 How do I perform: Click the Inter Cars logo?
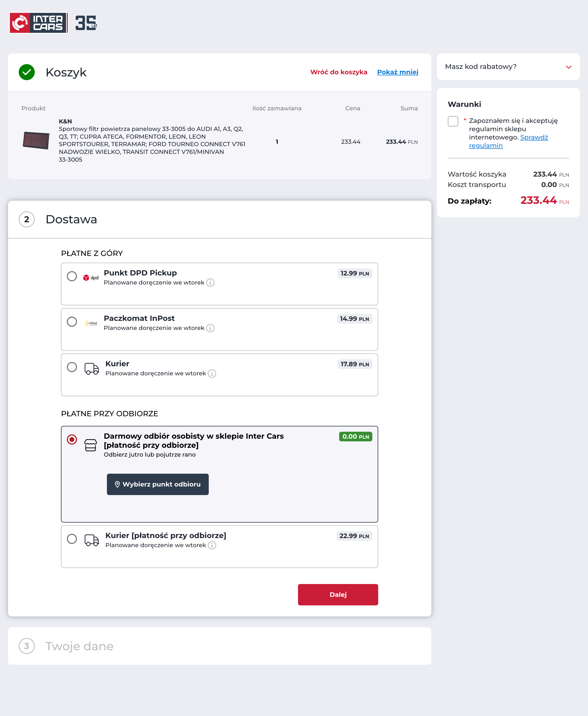[38, 23]
